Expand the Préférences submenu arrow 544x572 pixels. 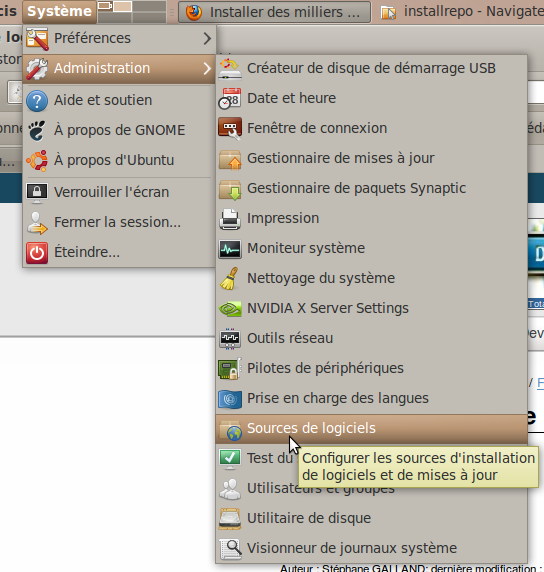[x=207, y=38]
